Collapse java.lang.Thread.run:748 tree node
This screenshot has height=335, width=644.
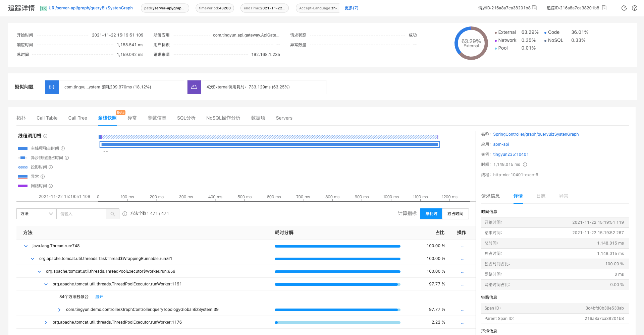(26, 246)
